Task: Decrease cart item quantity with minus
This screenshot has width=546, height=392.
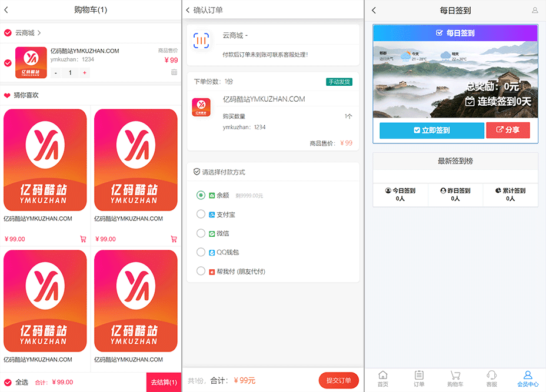Action: tap(56, 73)
